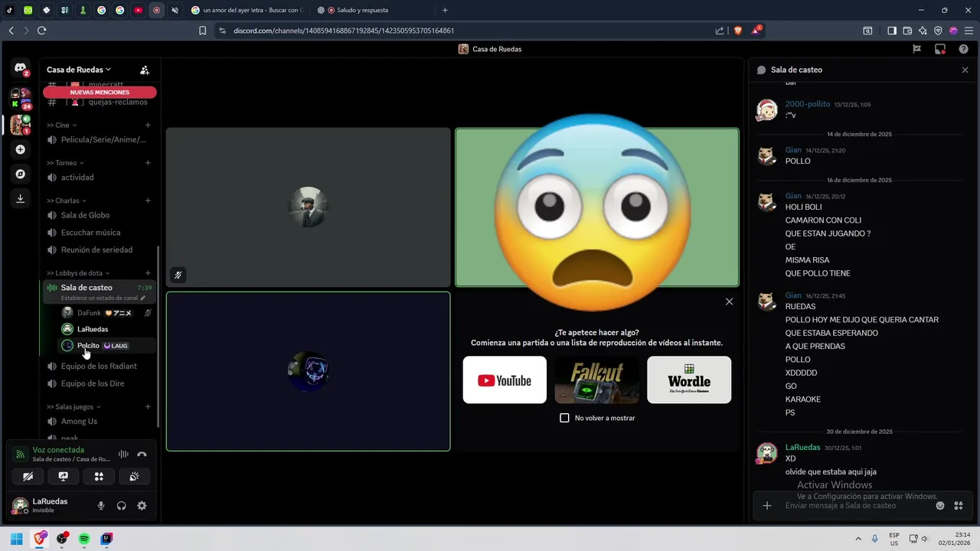Join Pelicula/Serie/Anime voice channel
This screenshot has height=551, width=980.
click(100, 139)
